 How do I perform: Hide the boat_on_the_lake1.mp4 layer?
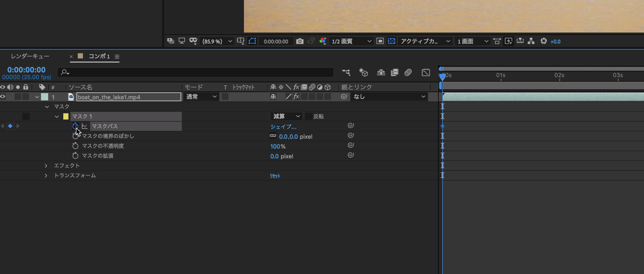coord(2,96)
